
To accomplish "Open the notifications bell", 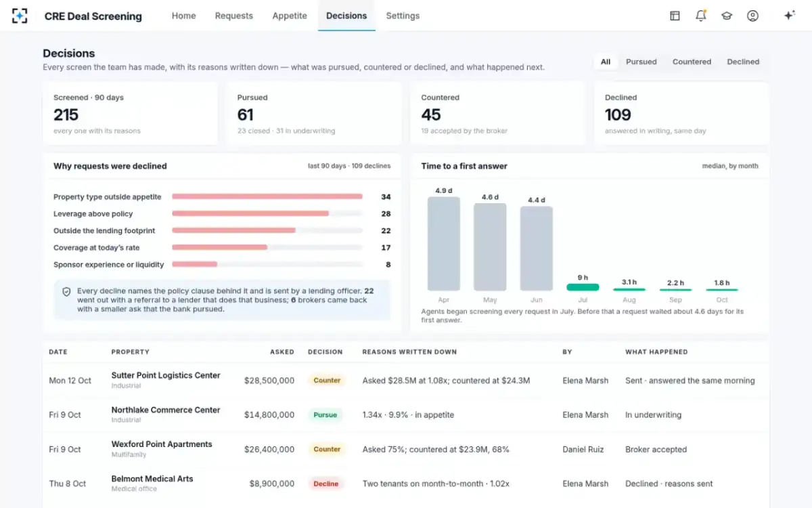I will 700,16.
